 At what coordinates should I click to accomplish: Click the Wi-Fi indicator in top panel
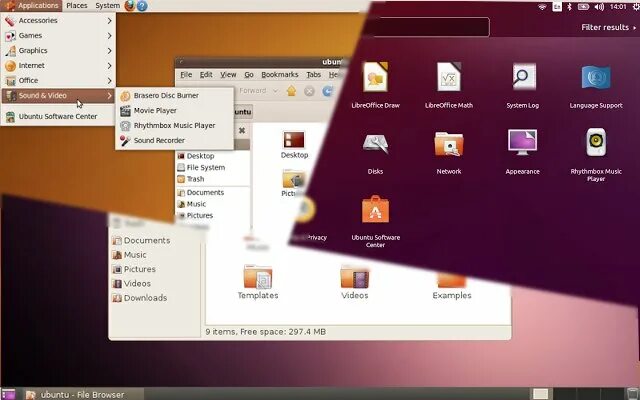click(x=542, y=7)
